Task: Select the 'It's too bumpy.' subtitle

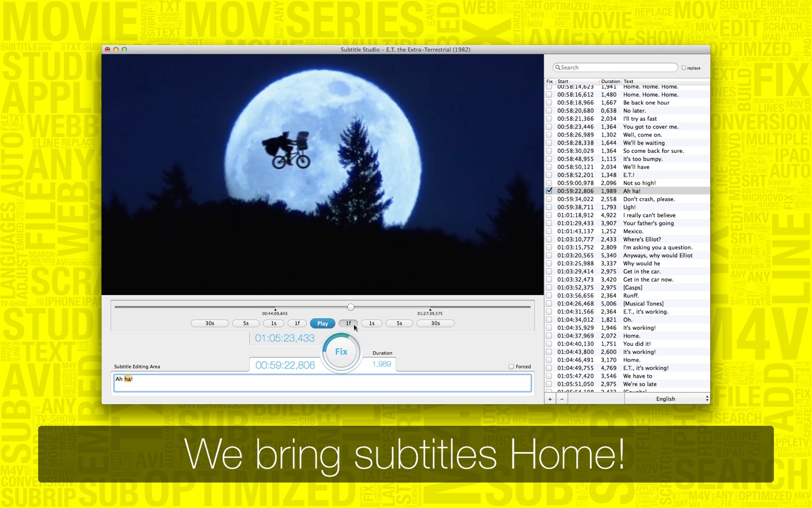Action: click(x=643, y=159)
